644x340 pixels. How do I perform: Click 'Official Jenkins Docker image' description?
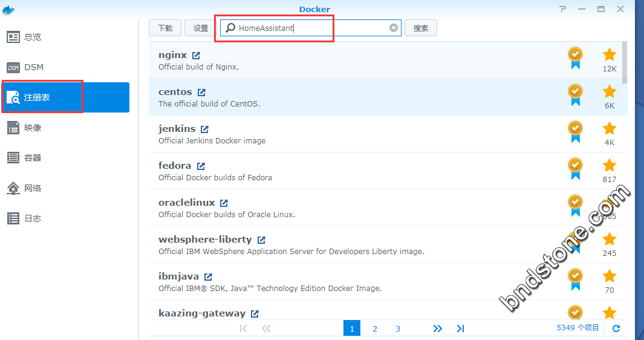pos(212,140)
